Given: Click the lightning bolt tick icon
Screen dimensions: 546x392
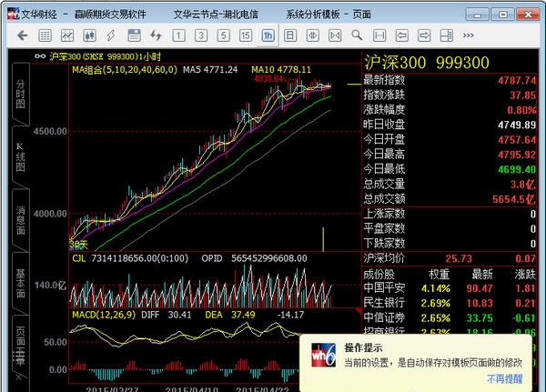Looking at the screenshot, I should (x=111, y=35).
